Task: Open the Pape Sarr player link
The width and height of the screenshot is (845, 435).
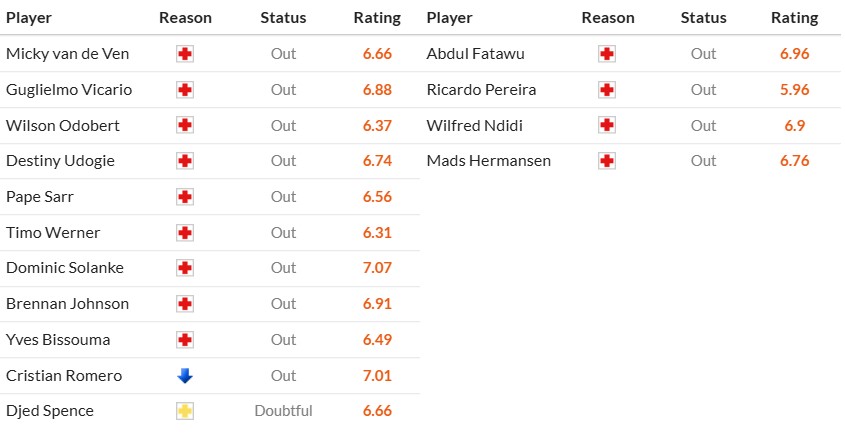Action: (x=40, y=197)
